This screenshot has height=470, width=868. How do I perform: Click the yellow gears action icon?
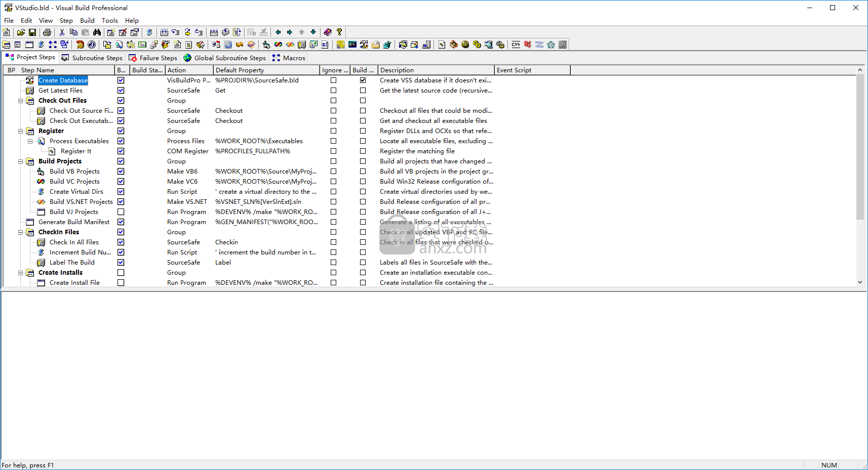[x=477, y=45]
